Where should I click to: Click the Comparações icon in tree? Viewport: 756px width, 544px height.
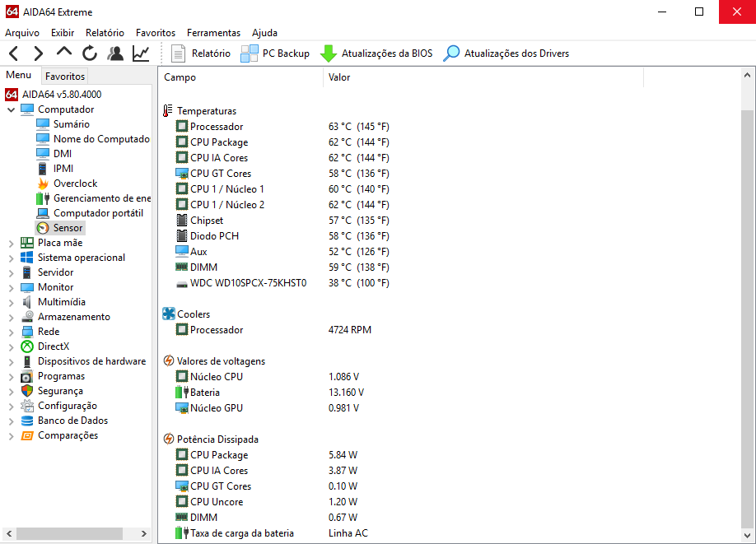click(x=27, y=435)
